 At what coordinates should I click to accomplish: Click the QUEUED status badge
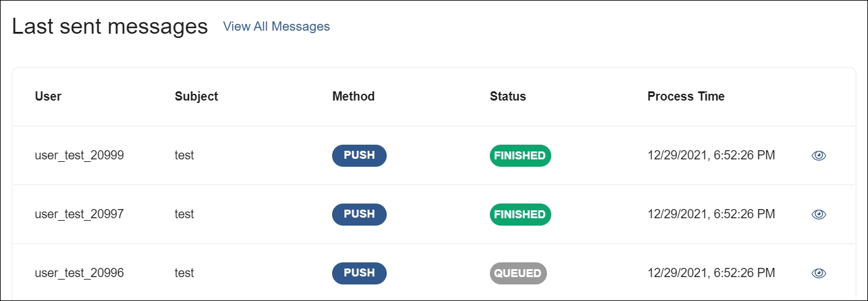(x=517, y=273)
